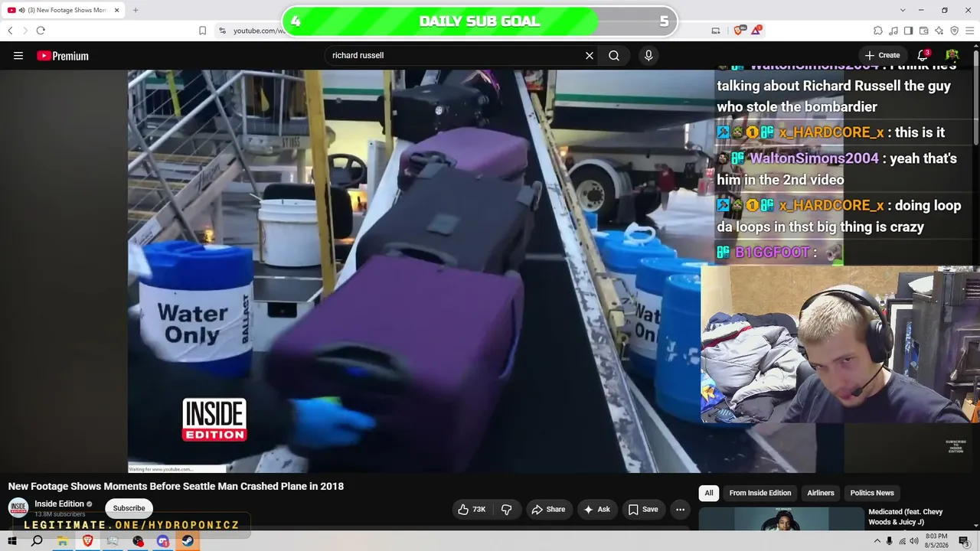Viewport: 980px width, 551px height.
Task: Clear the search box text
Action: click(590, 56)
